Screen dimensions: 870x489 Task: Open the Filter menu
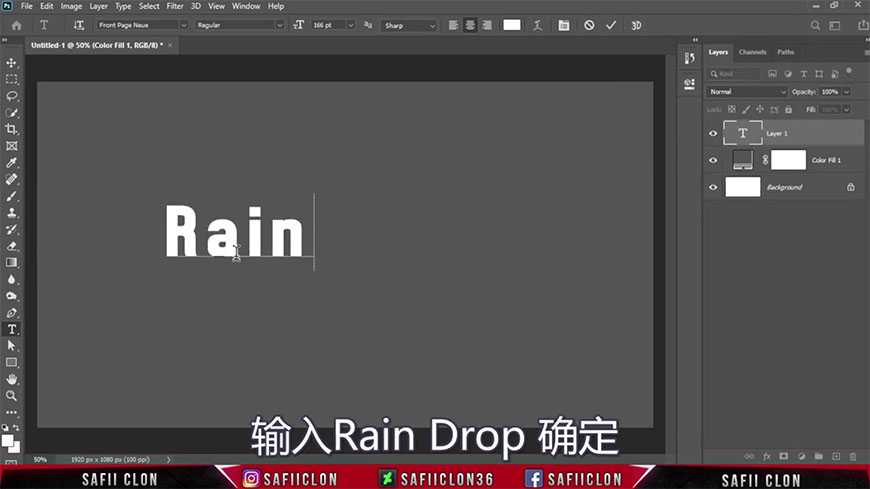(175, 6)
